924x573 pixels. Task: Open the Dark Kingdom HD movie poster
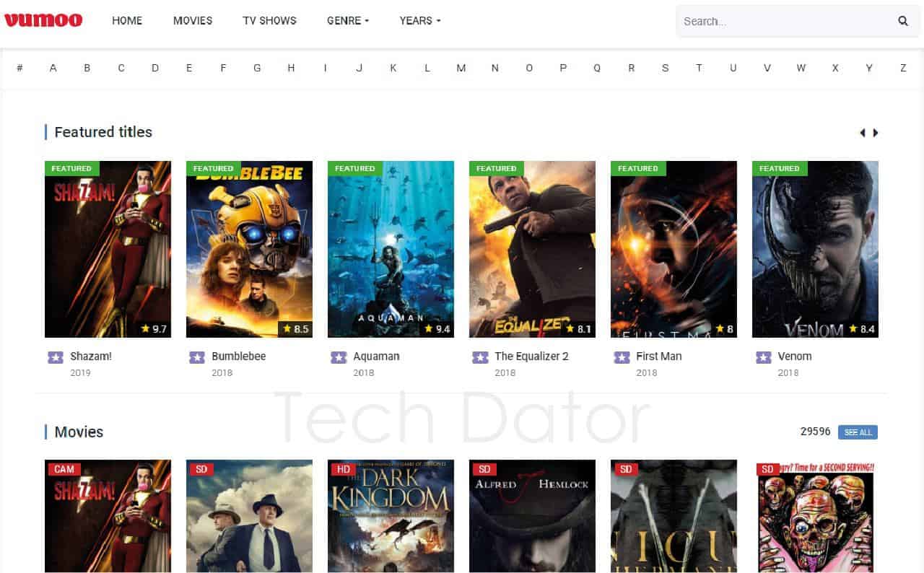(x=391, y=516)
